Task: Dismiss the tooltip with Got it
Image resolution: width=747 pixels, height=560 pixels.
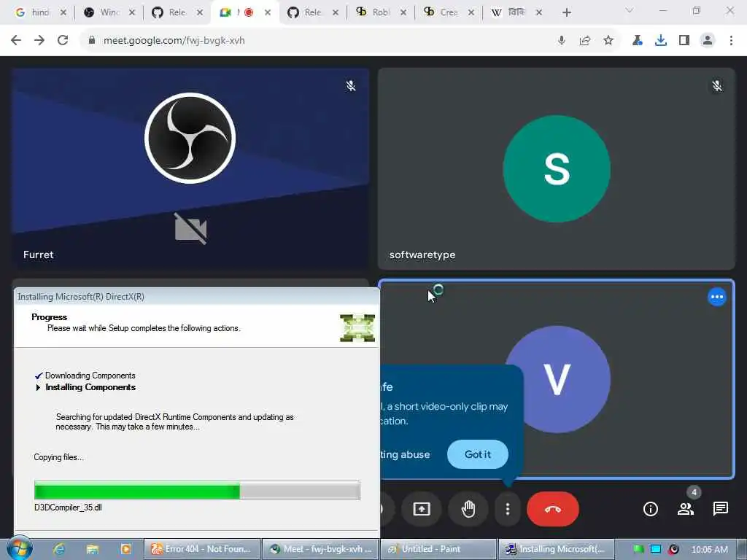Action: [477, 454]
